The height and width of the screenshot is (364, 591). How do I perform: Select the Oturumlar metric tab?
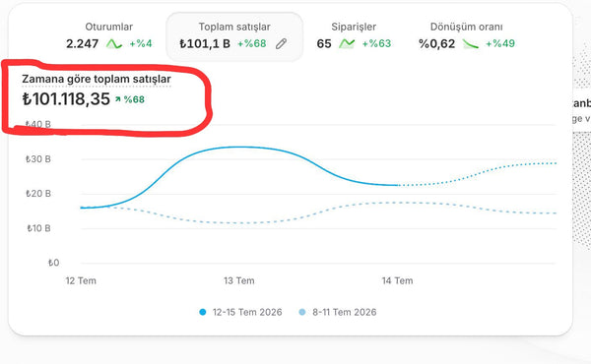pos(109,36)
